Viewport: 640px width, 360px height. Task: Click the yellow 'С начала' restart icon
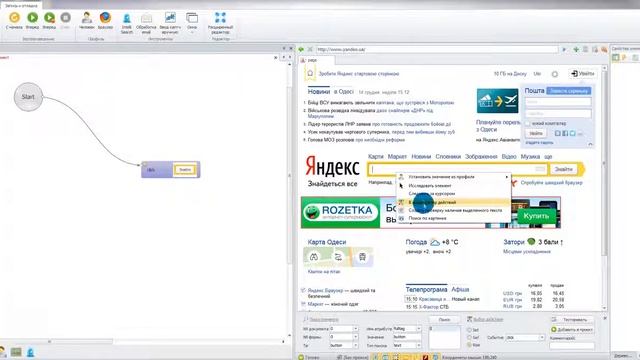(x=14, y=18)
